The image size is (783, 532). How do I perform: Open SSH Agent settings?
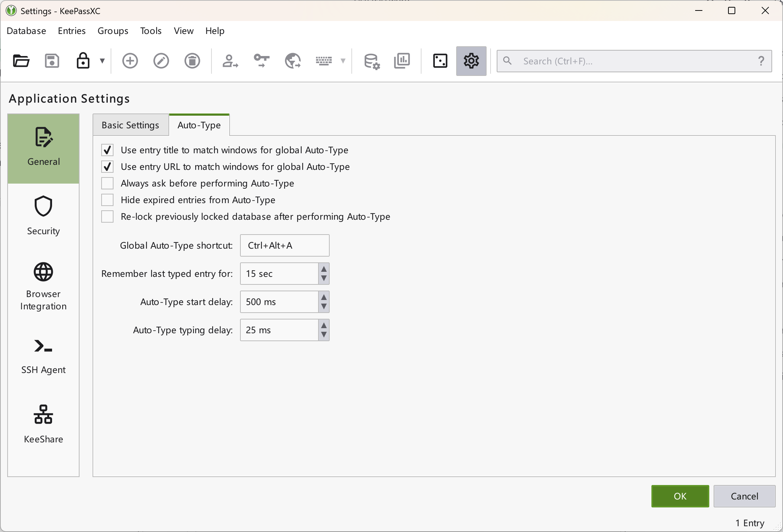(43, 356)
